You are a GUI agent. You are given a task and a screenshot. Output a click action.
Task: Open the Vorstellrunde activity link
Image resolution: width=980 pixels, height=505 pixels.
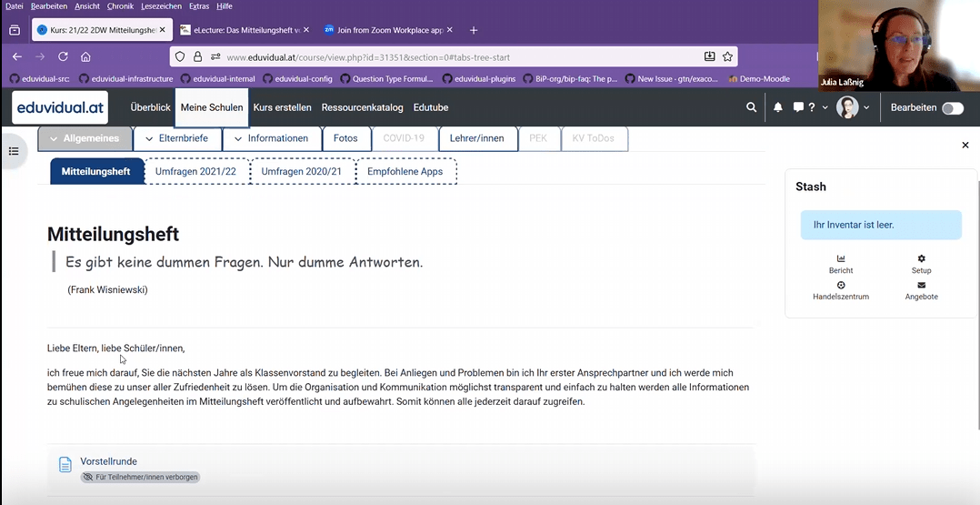pyautogui.click(x=108, y=461)
